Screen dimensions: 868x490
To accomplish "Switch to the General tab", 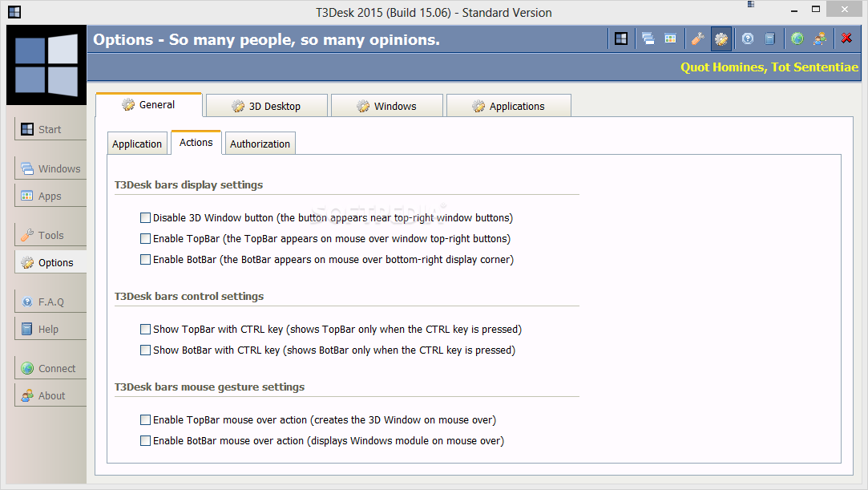I will point(148,104).
